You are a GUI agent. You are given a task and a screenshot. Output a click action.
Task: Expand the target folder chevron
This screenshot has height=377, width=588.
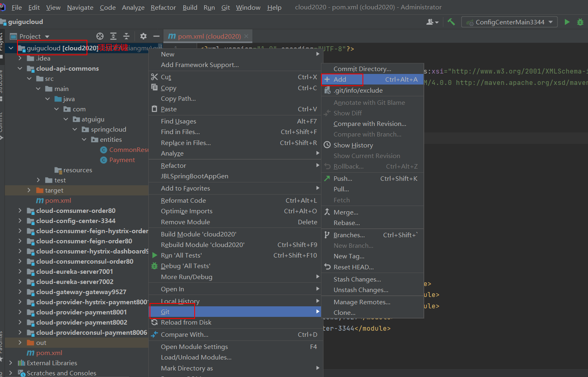pyautogui.click(x=29, y=190)
